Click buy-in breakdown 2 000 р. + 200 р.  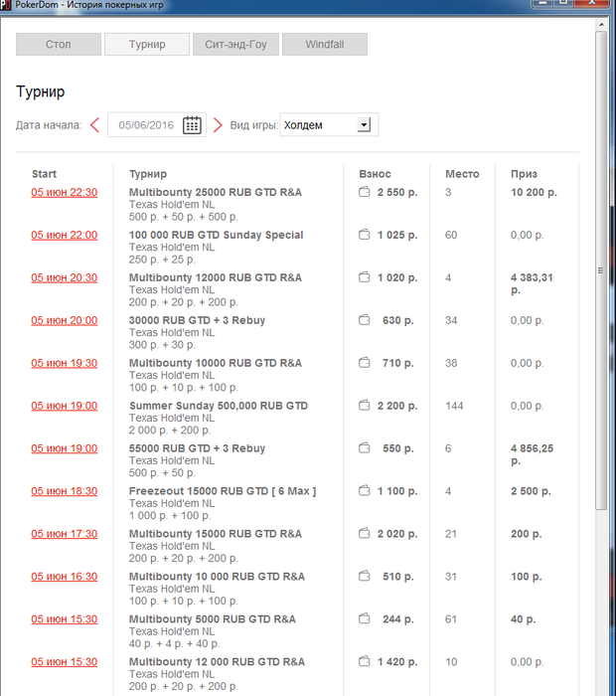170,431
